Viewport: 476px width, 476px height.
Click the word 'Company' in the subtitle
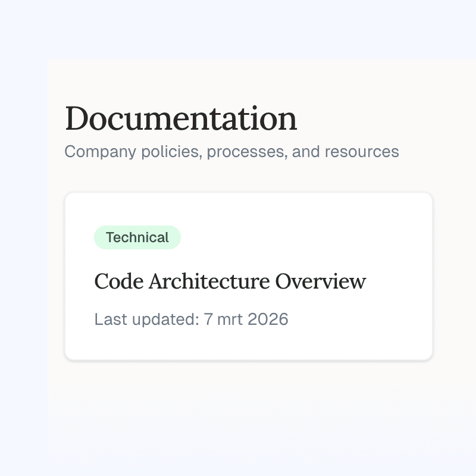click(100, 152)
